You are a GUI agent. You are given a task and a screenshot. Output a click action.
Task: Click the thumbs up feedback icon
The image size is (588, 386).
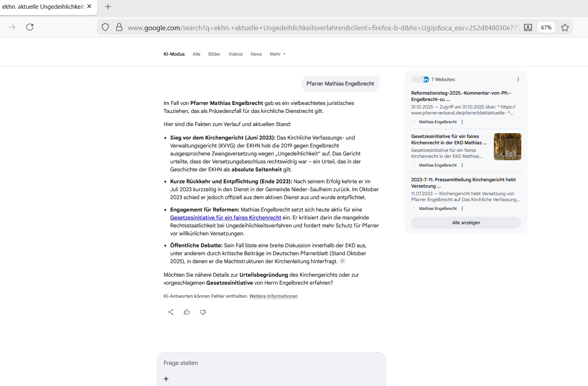click(187, 312)
